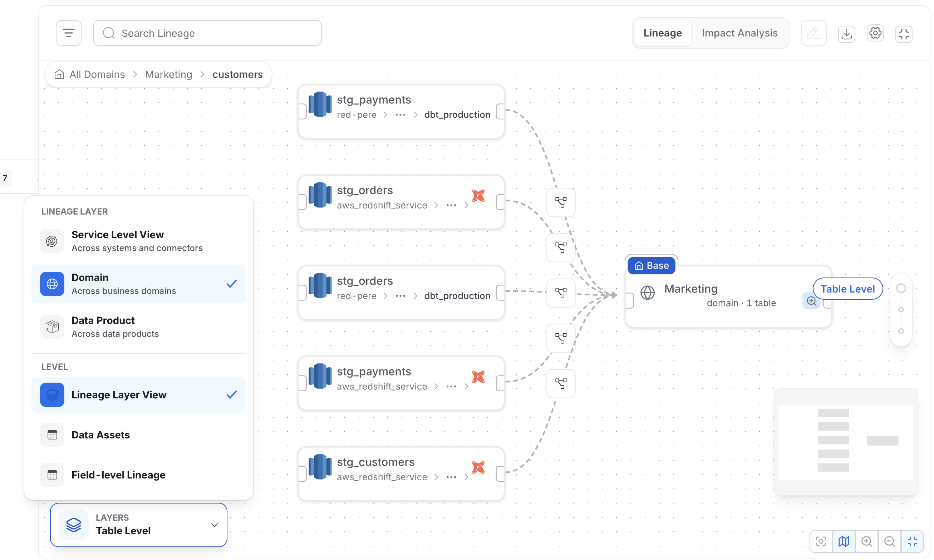Open the fourth pipeline edge icon

click(561, 338)
